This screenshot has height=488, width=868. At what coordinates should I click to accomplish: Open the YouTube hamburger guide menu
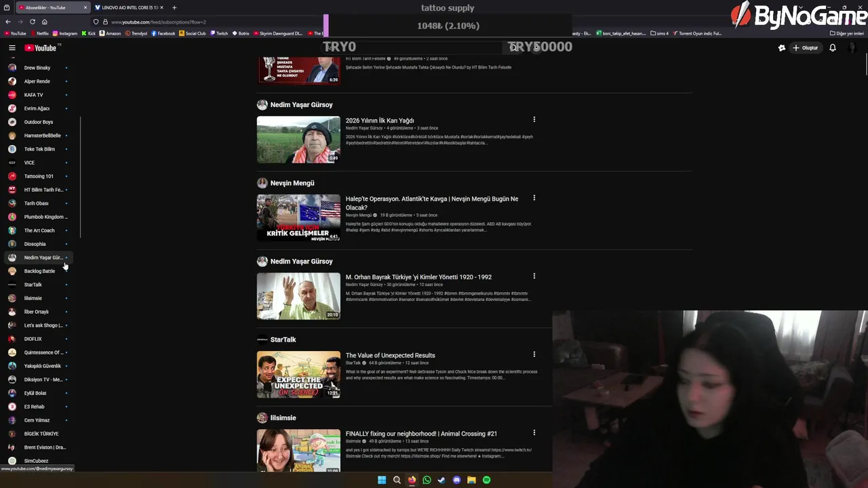(x=12, y=48)
